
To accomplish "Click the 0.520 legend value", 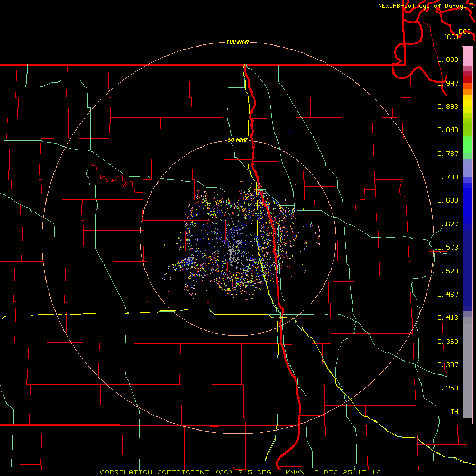I will tap(448, 271).
